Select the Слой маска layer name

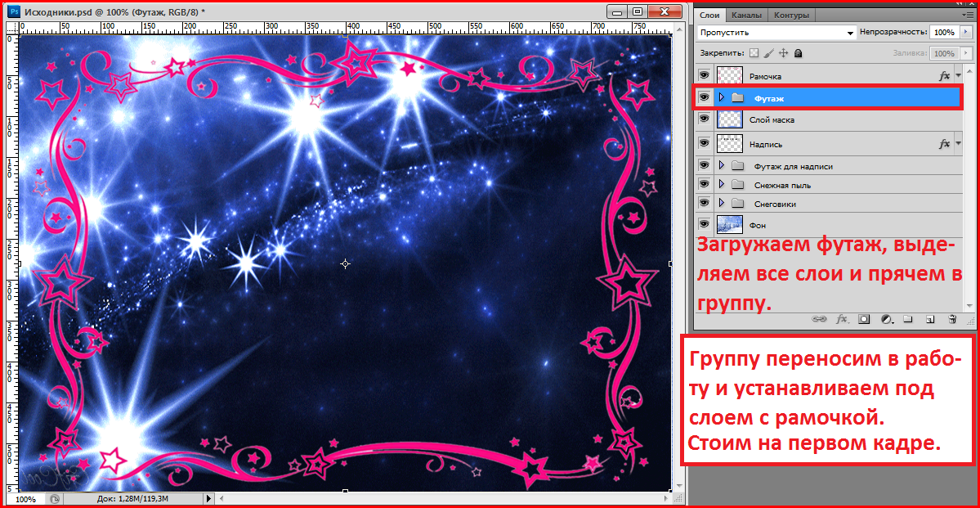[x=772, y=119]
